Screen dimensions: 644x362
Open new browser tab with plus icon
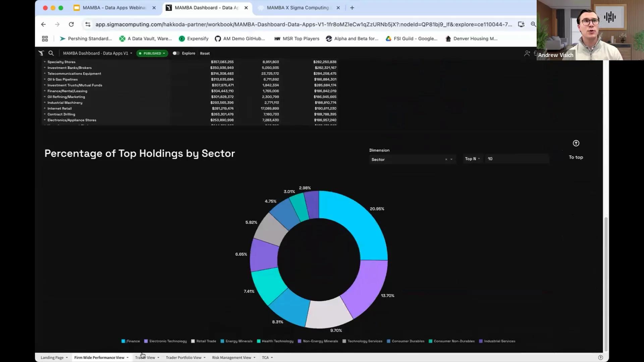click(352, 8)
